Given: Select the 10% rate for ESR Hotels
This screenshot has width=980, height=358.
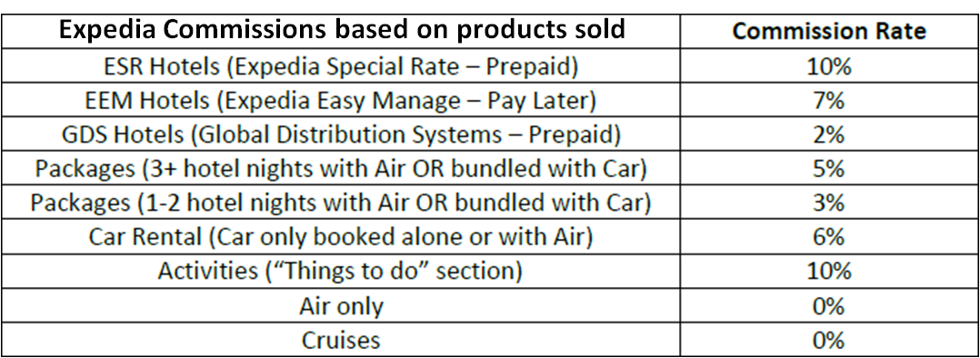Looking at the screenshot, I should click(x=829, y=66).
